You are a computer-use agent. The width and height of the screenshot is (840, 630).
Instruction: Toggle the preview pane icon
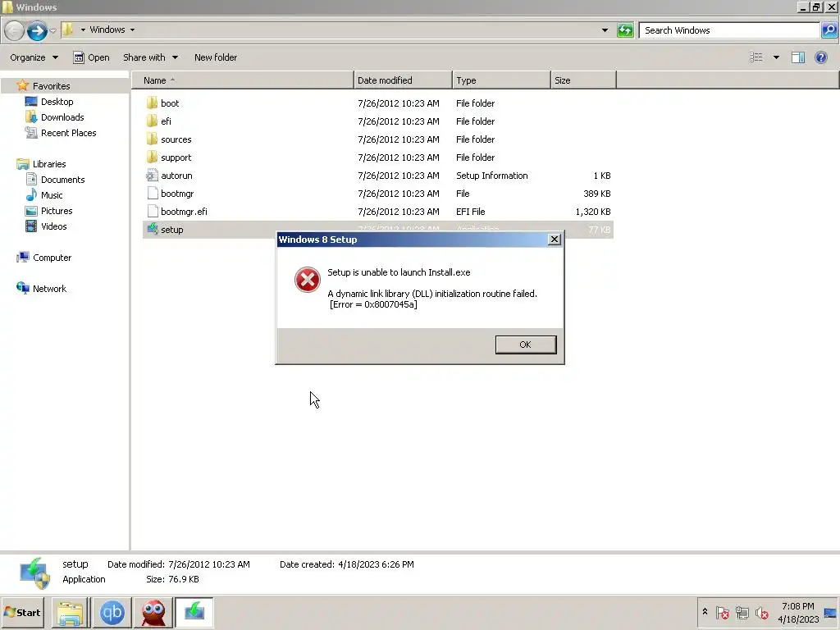click(798, 57)
